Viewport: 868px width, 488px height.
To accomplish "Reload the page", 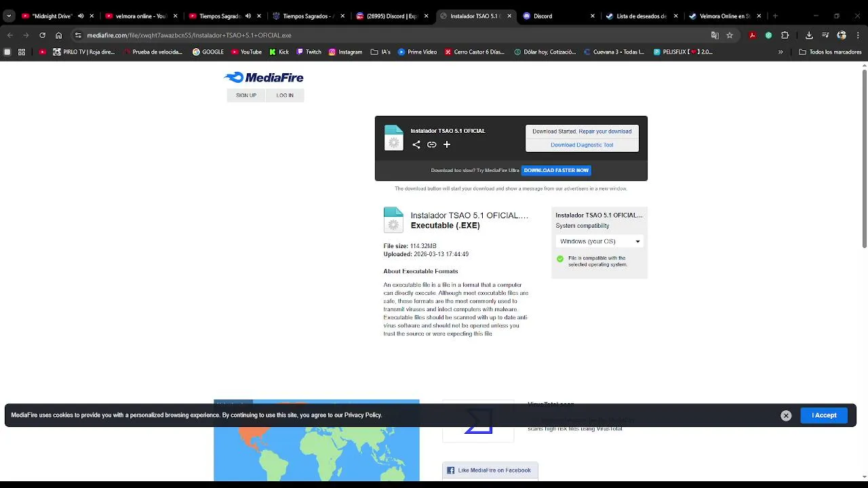I will [x=42, y=35].
